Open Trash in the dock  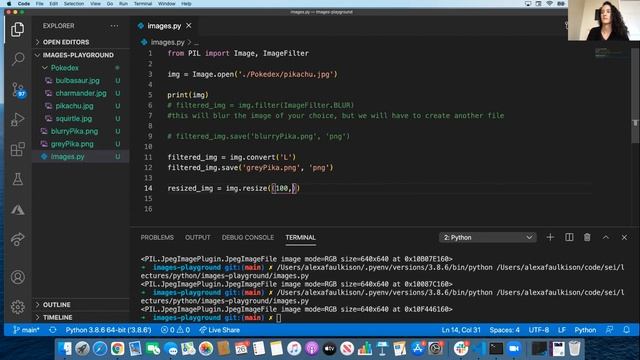[574, 348]
